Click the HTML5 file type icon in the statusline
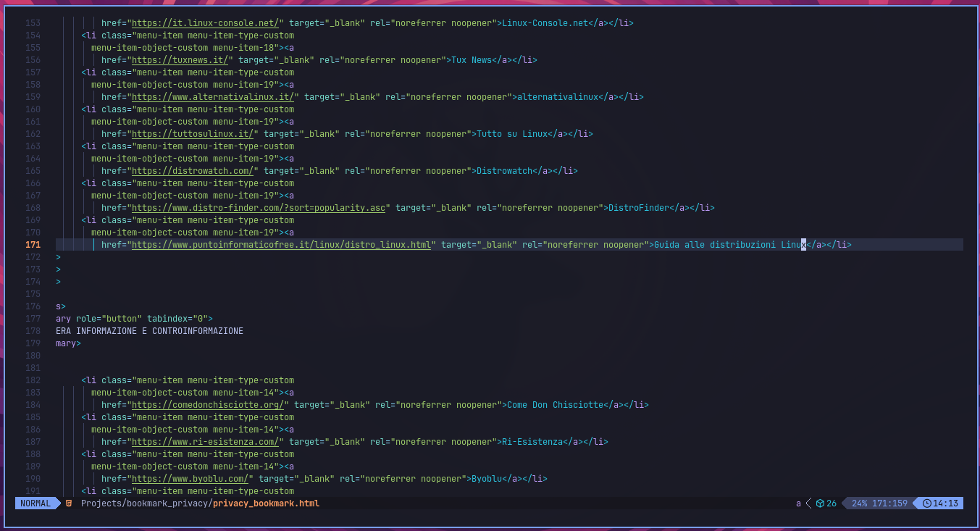The width and height of the screenshot is (980, 531). point(69,503)
